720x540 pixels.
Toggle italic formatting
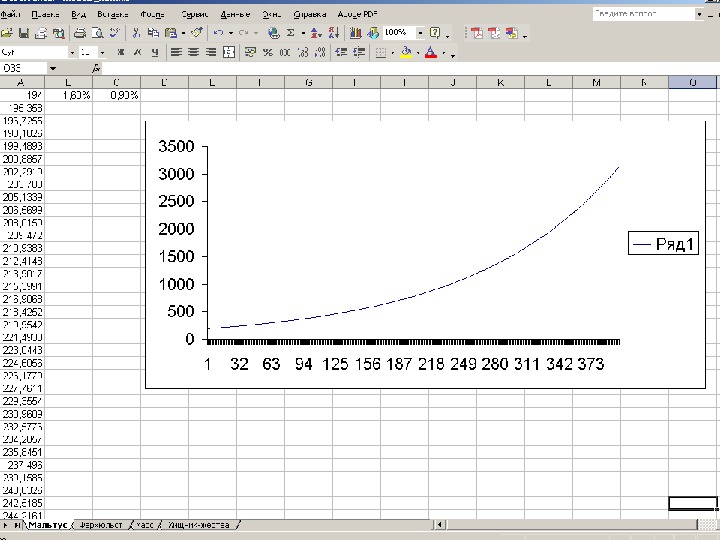[x=138, y=51]
